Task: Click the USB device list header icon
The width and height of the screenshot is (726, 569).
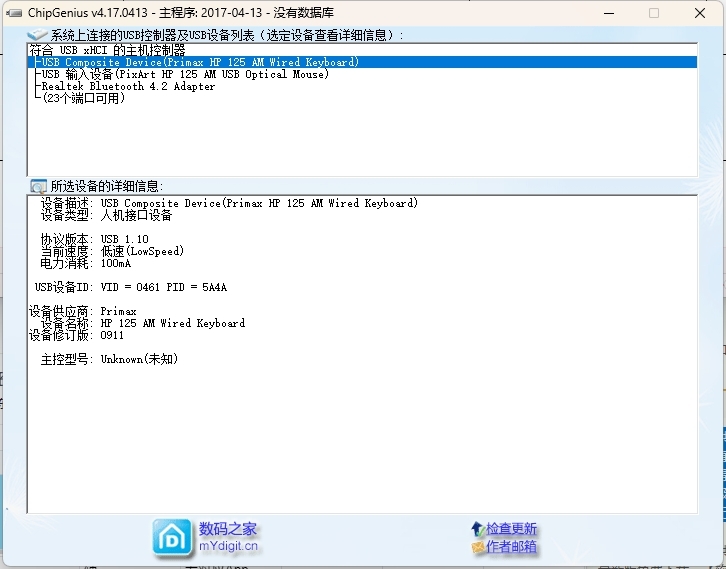Action: (38, 34)
